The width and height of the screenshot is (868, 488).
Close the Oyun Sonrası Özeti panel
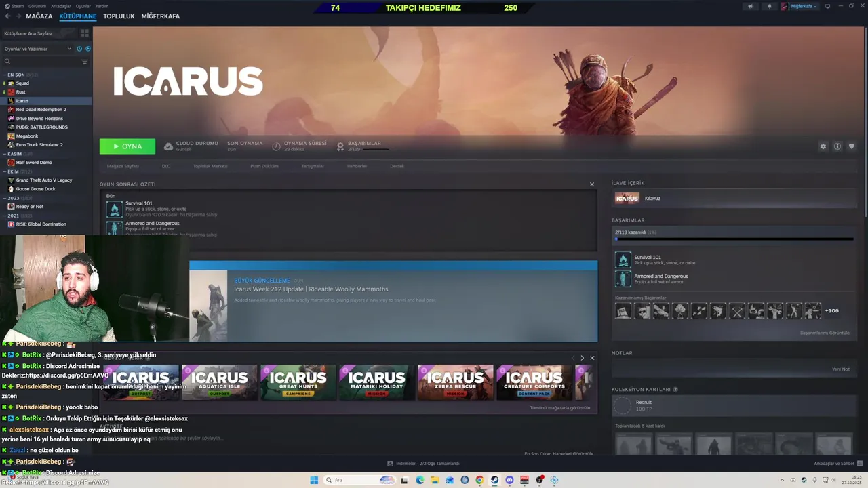tap(592, 184)
